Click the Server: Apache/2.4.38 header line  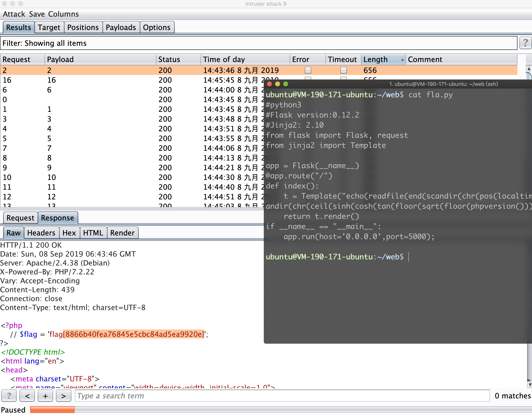55,263
